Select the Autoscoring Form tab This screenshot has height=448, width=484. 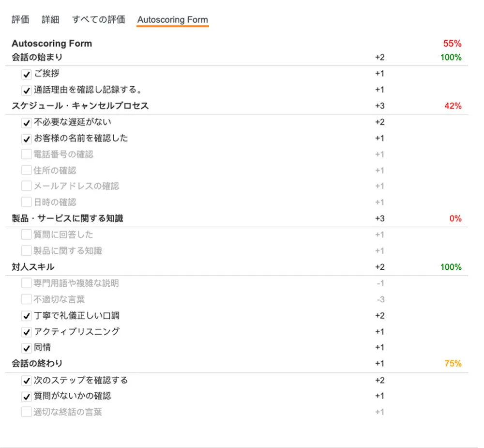pos(172,20)
